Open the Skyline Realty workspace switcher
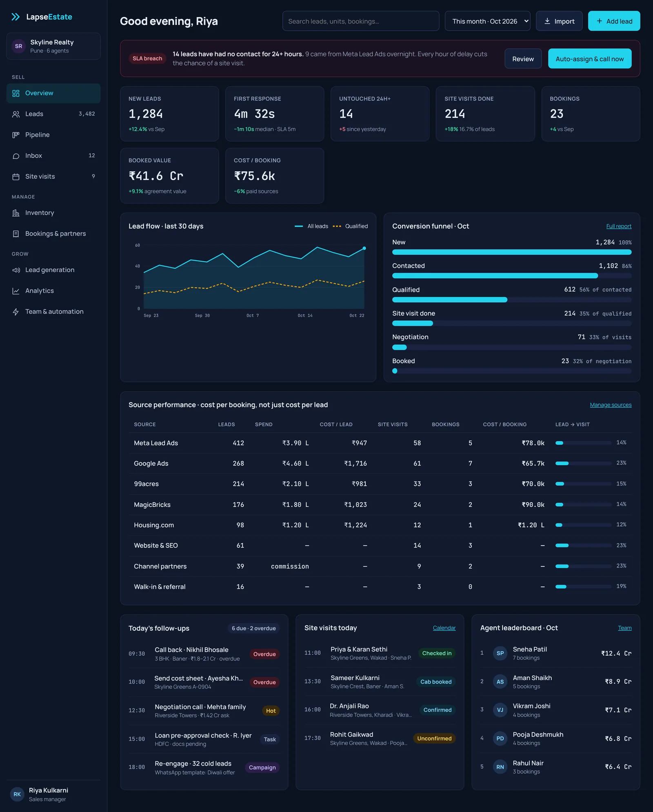 [53, 46]
